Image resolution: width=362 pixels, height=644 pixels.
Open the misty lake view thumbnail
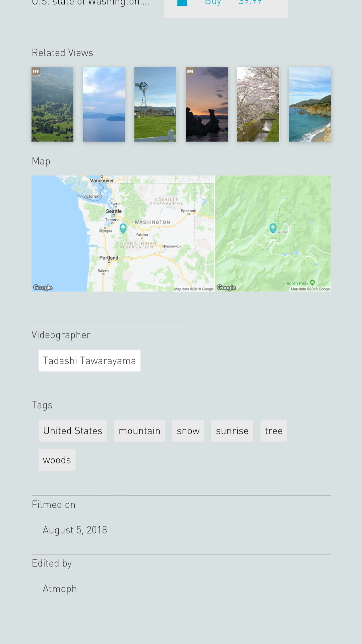104,104
